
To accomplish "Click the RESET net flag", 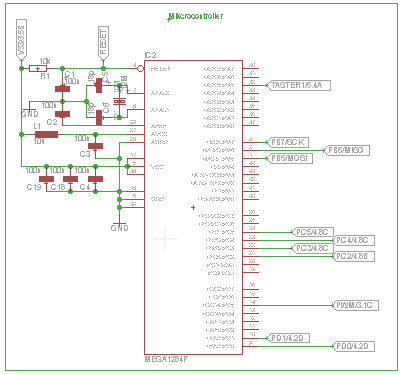I will click(103, 43).
